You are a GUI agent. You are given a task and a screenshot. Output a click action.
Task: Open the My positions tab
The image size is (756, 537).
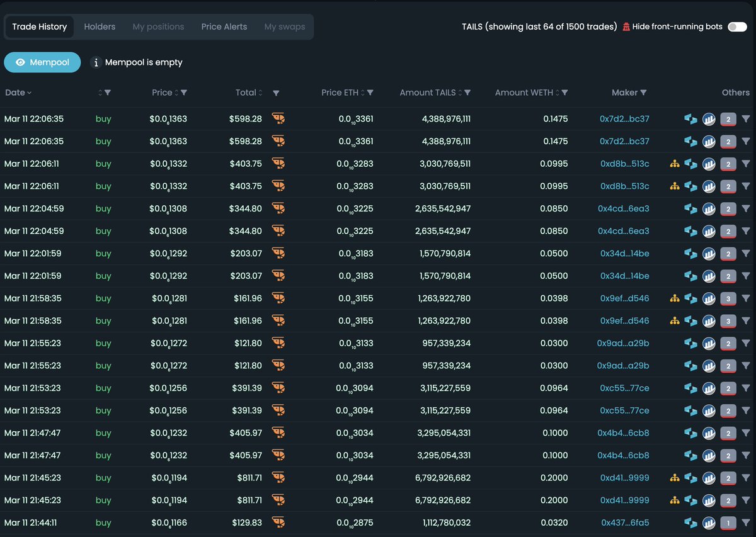pos(158,27)
